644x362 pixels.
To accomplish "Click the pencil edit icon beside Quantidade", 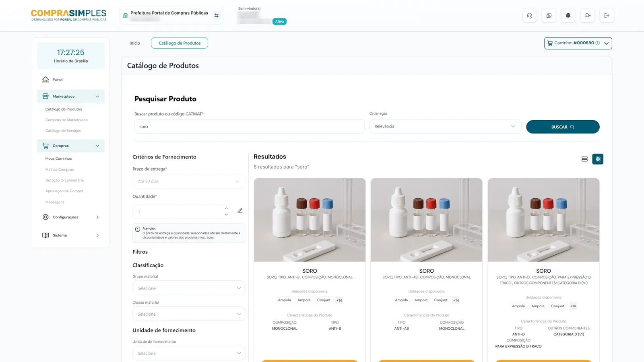I will coord(240,211).
